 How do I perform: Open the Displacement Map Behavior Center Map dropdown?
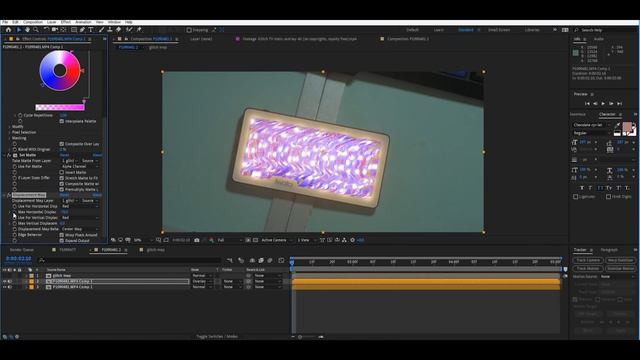click(80, 229)
